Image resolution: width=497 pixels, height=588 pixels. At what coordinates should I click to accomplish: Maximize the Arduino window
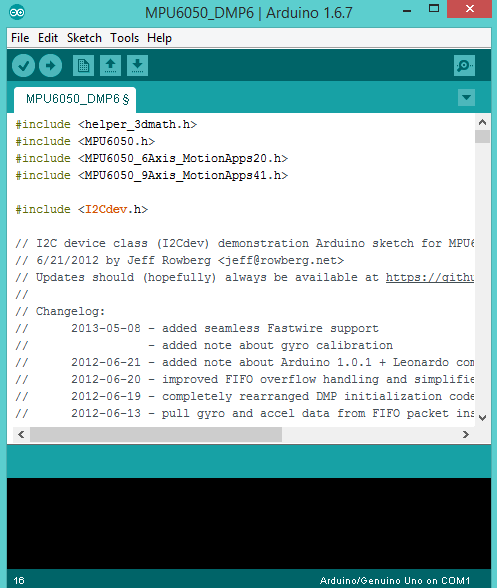click(x=434, y=9)
